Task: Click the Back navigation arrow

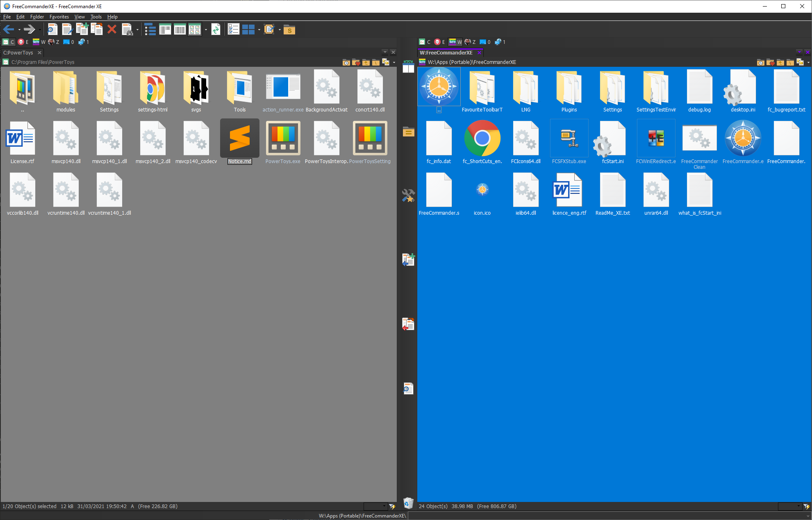Action: (x=8, y=30)
